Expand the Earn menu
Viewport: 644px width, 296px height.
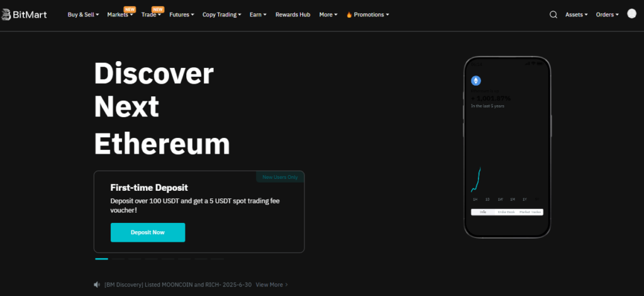click(258, 15)
